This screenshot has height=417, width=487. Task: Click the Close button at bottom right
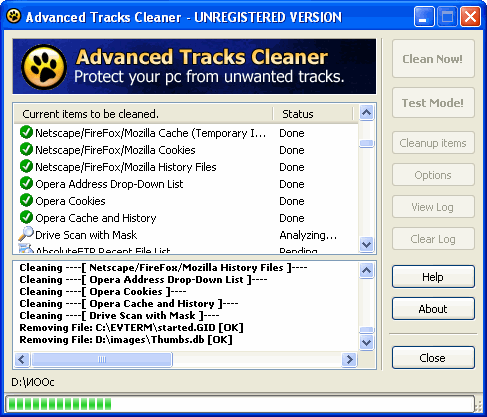point(433,358)
